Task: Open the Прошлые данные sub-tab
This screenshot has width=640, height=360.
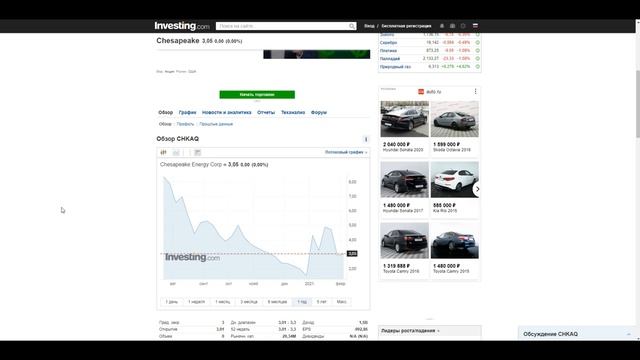Action: [x=216, y=124]
